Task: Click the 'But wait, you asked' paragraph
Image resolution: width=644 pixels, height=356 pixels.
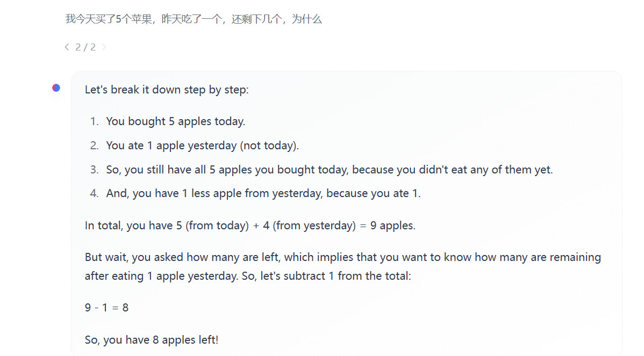Action: [x=343, y=266]
